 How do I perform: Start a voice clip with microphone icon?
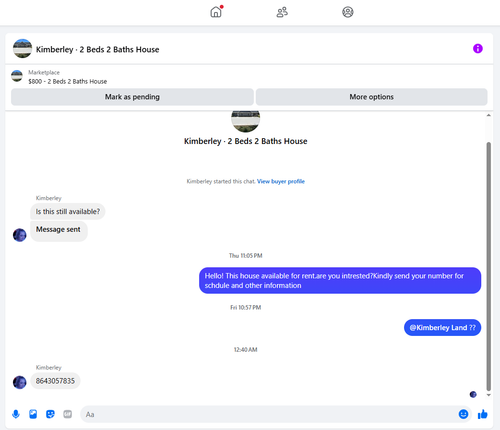[16, 414]
